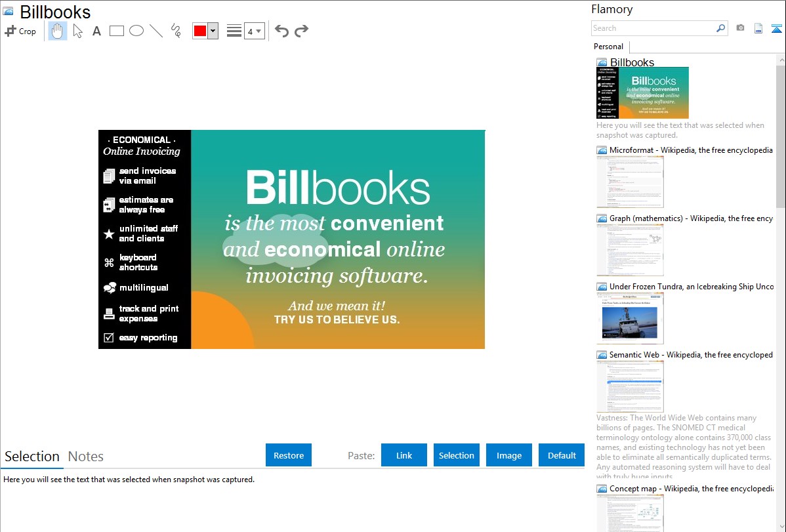Pick the rectangle shape tool
The height and width of the screenshot is (532, 786).
point(117,31)
